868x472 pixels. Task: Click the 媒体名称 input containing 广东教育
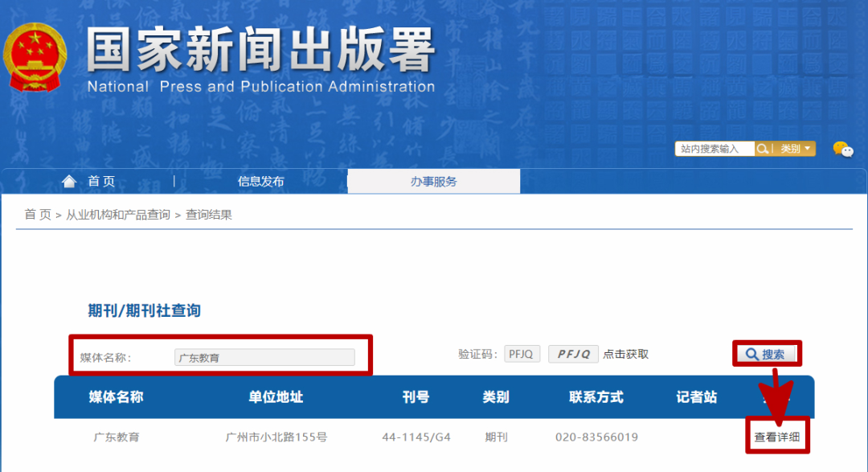[264, 357]
